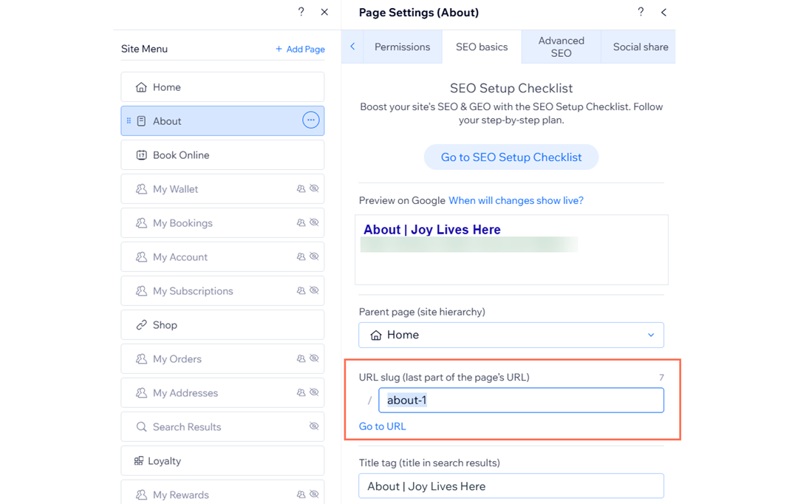Click the drag handle on the About page
The image size is (812, 504).
coord(130,120)
